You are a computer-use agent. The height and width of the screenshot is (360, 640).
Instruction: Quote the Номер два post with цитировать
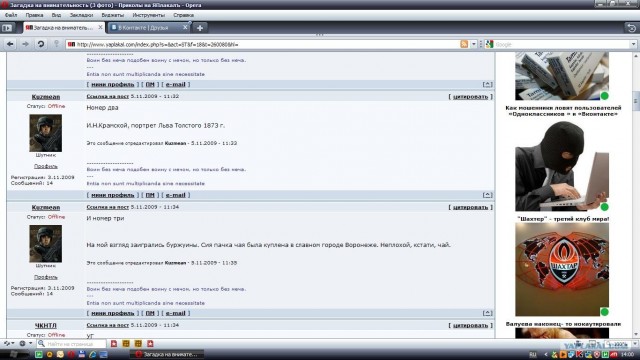[470, 97]
